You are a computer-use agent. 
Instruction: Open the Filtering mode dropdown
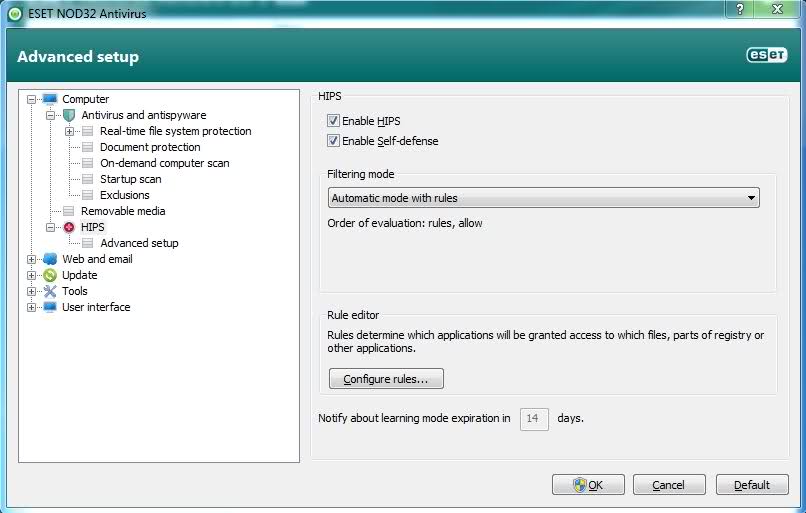pyautogui.click(x=543, y=198)
